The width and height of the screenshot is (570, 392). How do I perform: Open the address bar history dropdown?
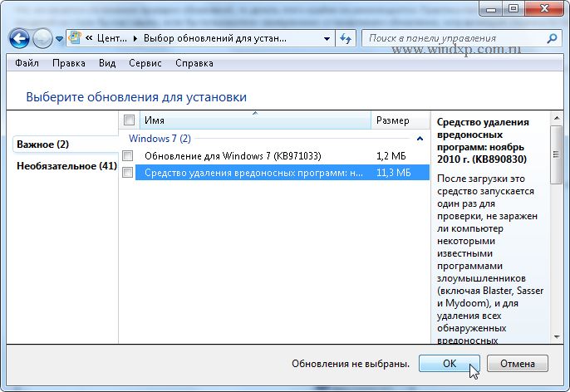327,38
